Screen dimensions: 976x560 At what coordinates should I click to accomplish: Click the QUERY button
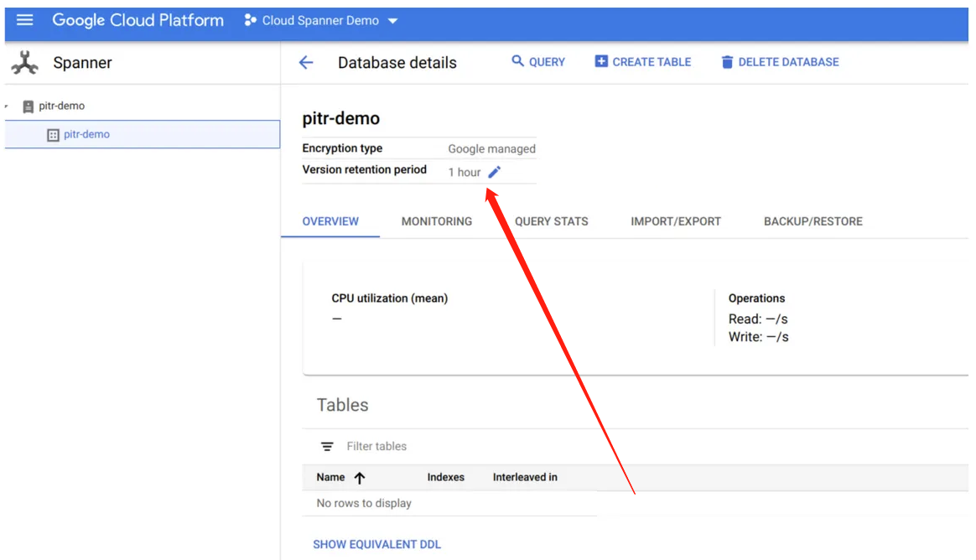coord(538,61)
